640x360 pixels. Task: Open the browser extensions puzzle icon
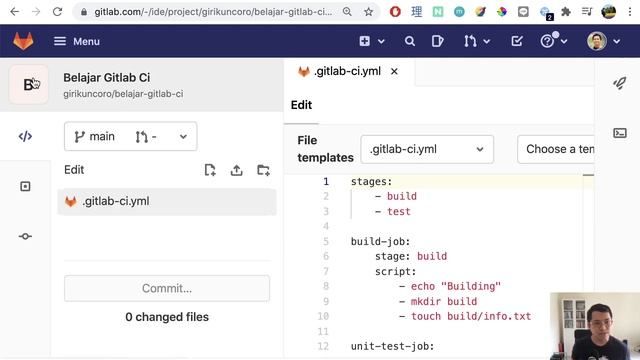click(x=566, y=12)
